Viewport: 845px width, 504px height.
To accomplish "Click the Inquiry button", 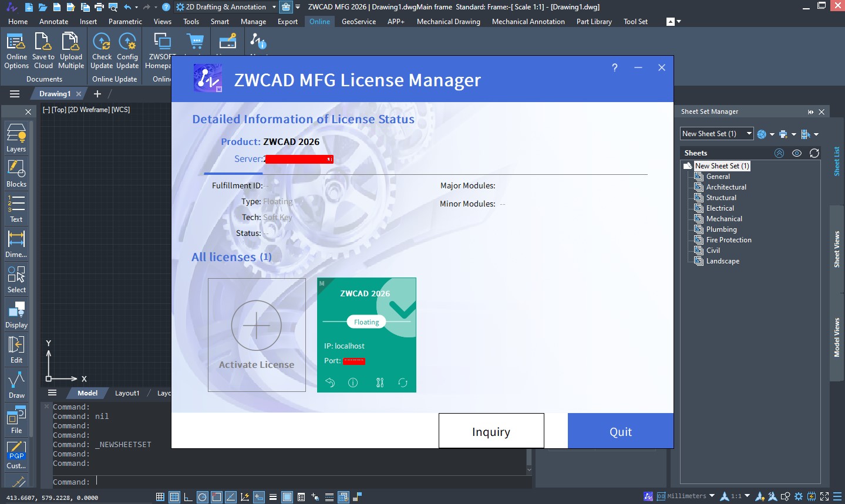I will pos(491,431).
